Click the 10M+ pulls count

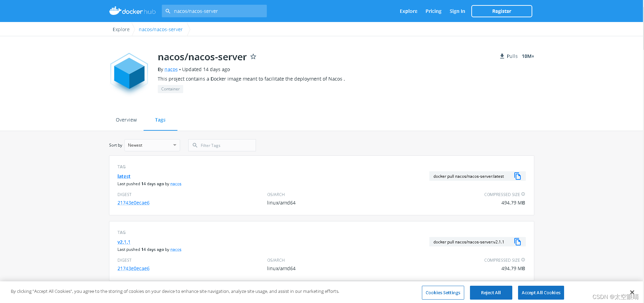coord(528,56)
